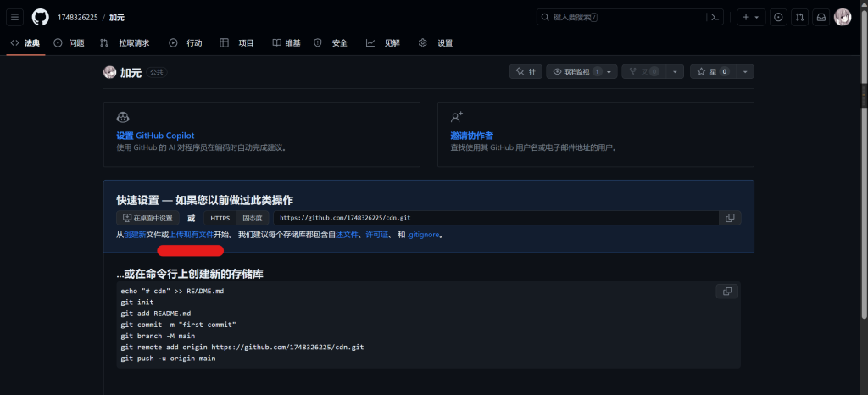Switch to the 行动 actions tab

pyautogui.click(x=186, y=43)
